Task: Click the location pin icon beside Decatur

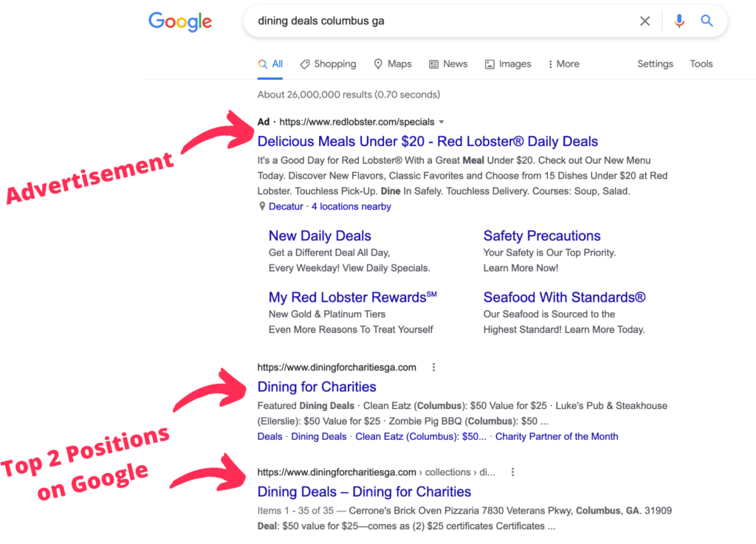Action: [262, 207]
